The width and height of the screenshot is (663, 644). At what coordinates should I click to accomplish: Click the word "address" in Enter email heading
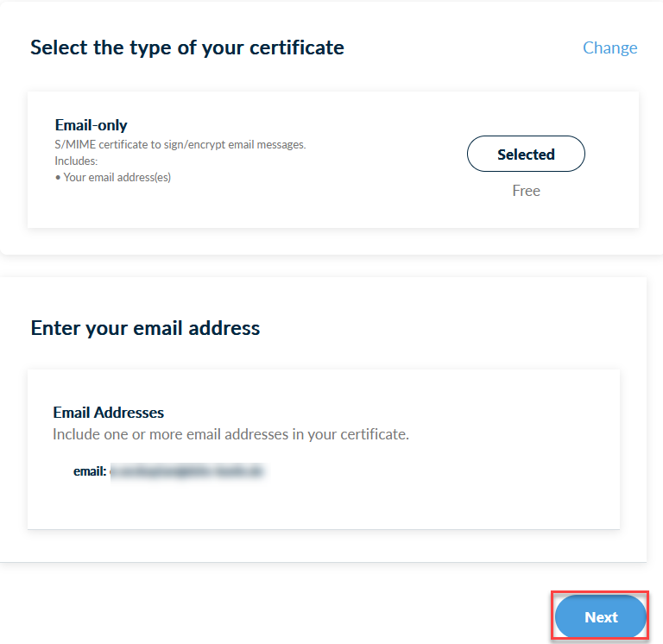pyautogui.click(x=224, y=328)
